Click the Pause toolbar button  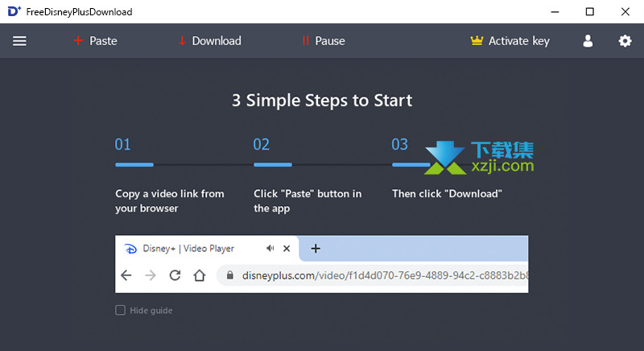click(324, 41)
